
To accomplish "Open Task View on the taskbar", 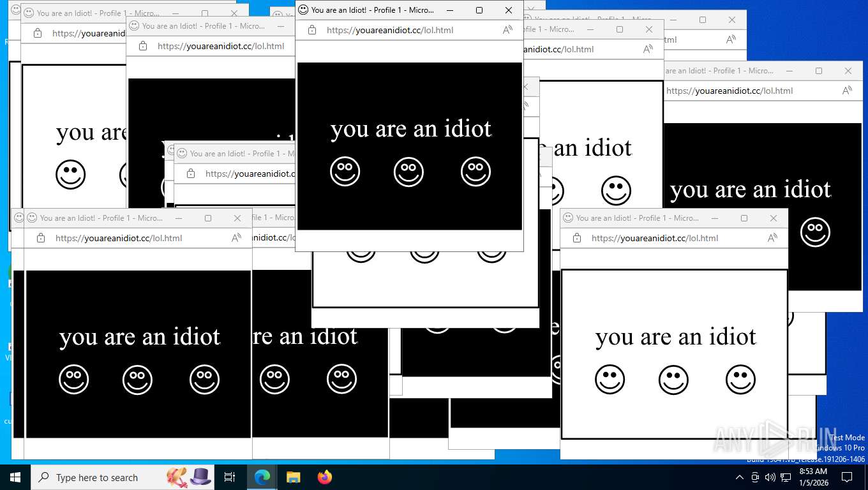I will (x=230, y=477).
